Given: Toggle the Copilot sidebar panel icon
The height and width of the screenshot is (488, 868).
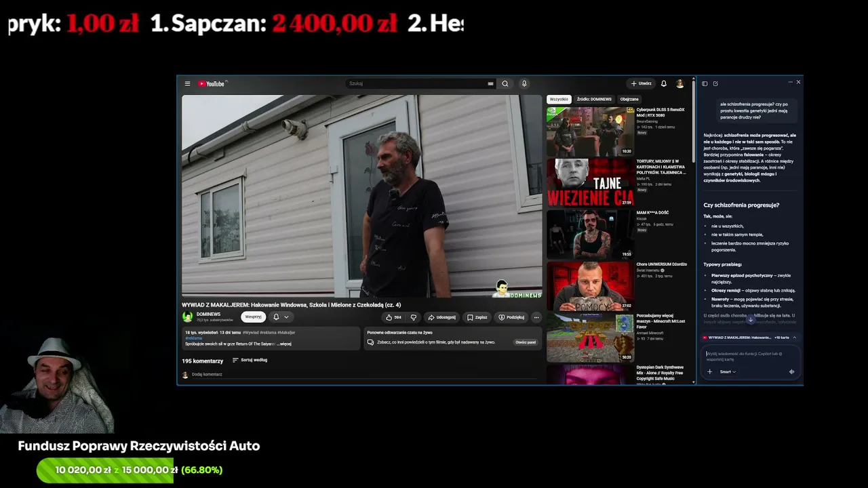Looking at the screenshot, I should coord(705,83).
